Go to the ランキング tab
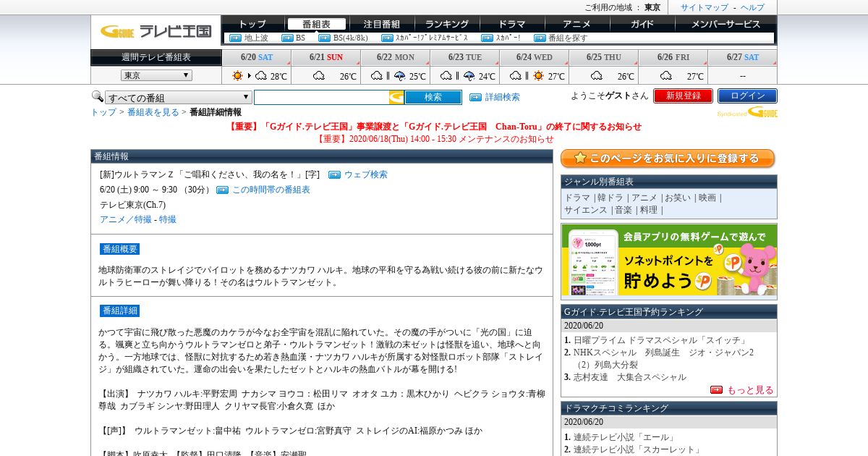 (447, 24)
